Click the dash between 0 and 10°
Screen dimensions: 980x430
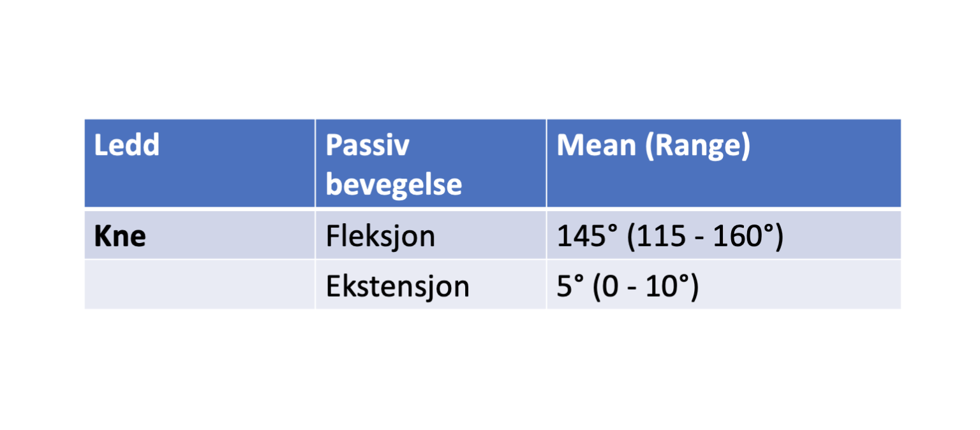[x=632, y=287]
